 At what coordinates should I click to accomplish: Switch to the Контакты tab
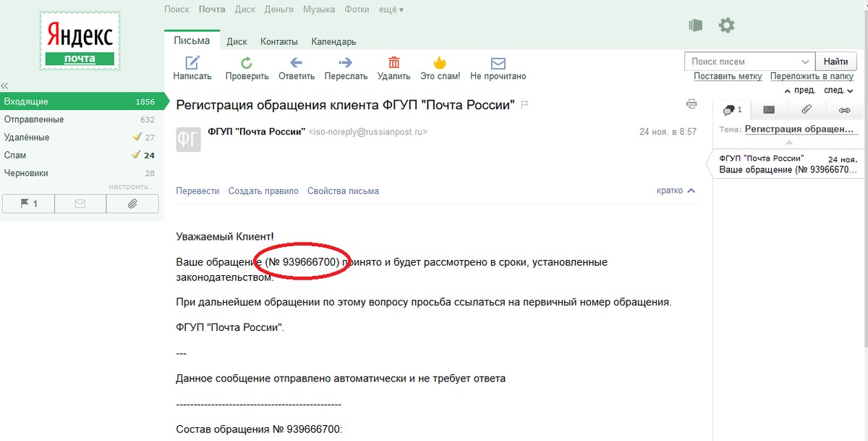[279, 42]
